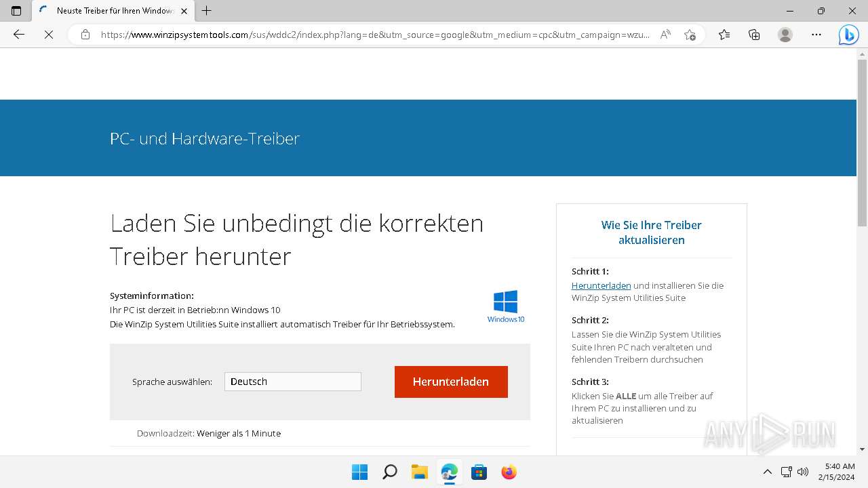Stop loading the page

tap(49, 35)
